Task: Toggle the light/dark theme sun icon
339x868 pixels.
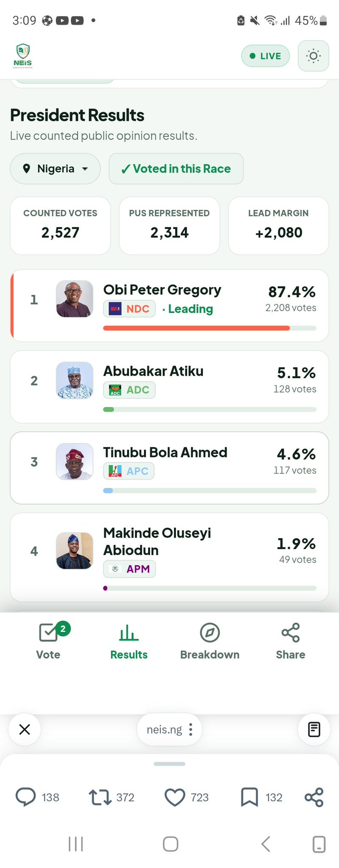Action: coord(313,56)
